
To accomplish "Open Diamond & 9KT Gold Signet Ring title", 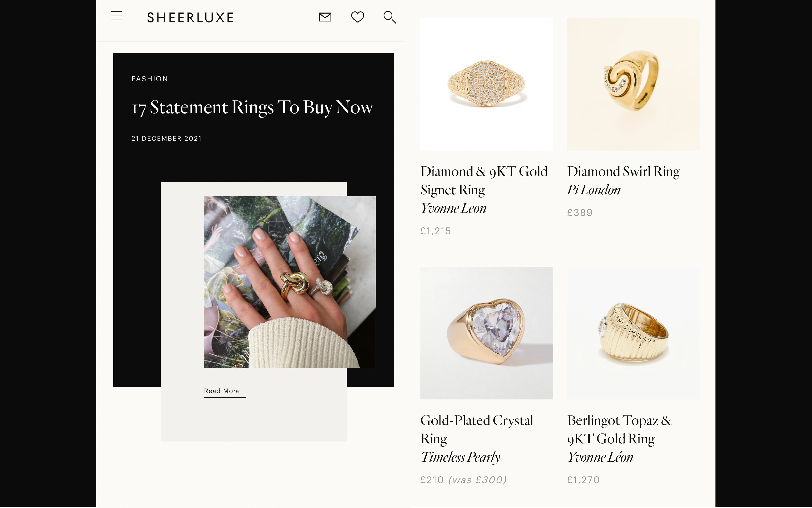I will (483, 180).
